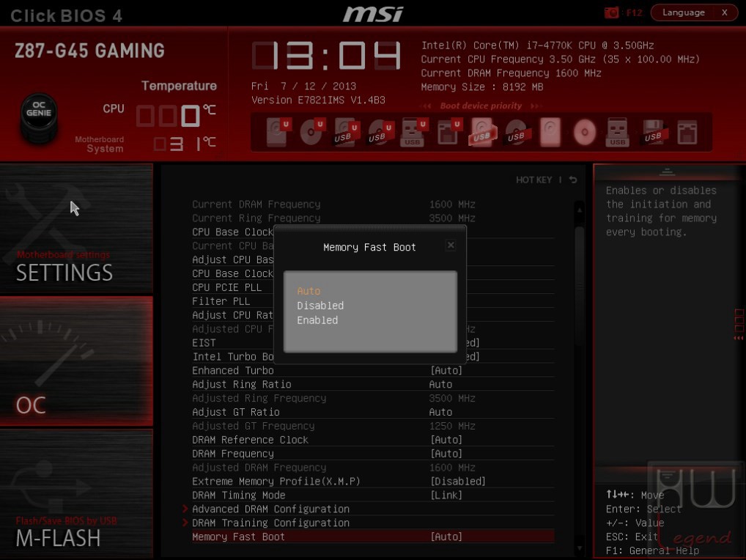Open DRAM Reference Clock [Auto] value

(x=446, y=440)
